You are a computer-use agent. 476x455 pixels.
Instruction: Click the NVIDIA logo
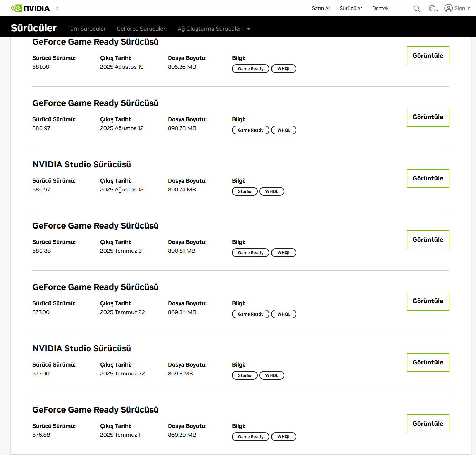click(x=30, y=8)
